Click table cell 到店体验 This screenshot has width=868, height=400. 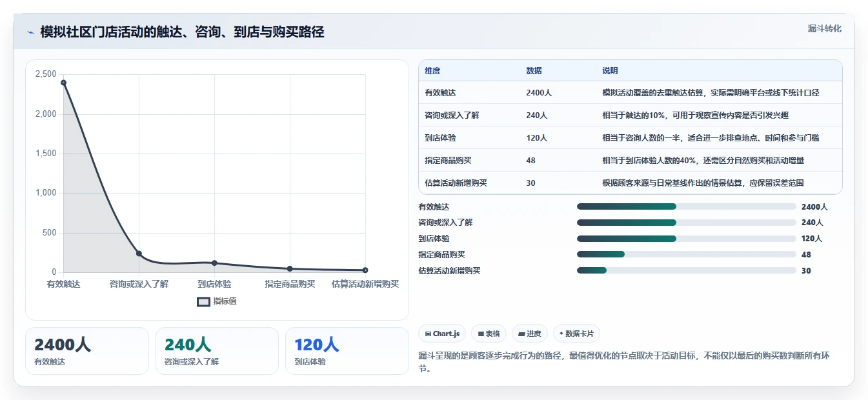point(440,137)
